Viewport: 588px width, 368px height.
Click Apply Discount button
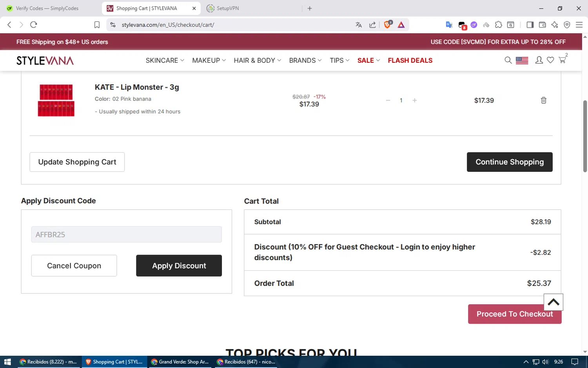(179, 266)
